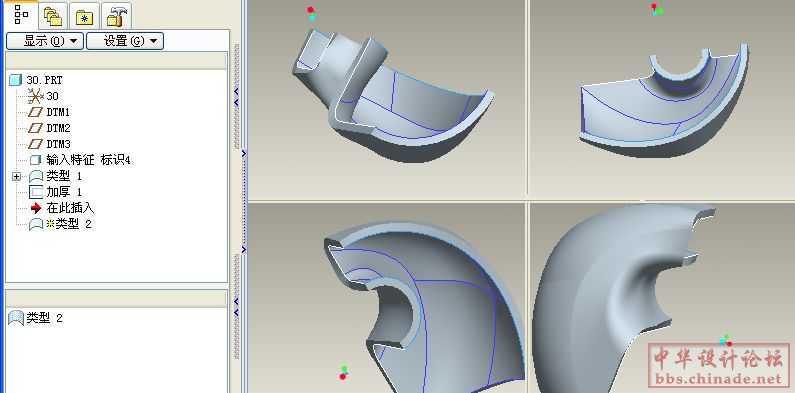The image size is (795, 393).
Task: Open the model tree tab
Action: [x=21, y=15]
